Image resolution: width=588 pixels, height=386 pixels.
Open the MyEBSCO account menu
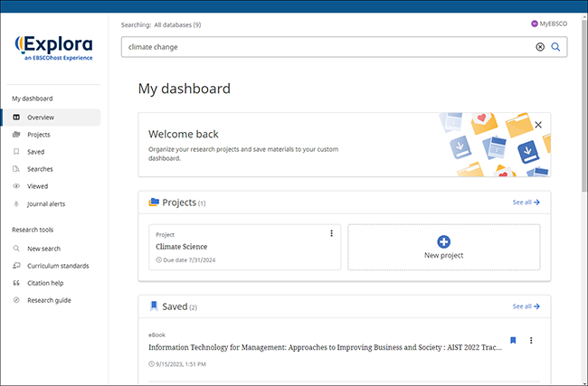(549, 24)
